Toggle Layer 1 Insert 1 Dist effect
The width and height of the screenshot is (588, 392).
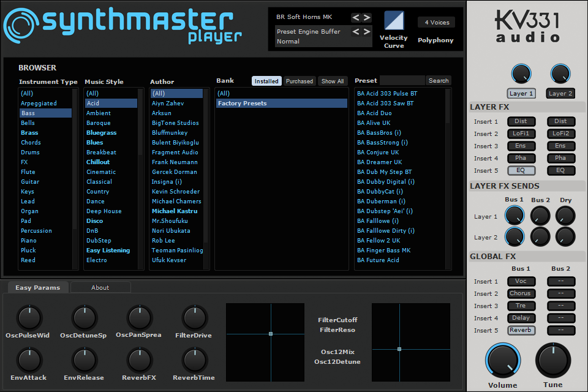click(521, 121)
